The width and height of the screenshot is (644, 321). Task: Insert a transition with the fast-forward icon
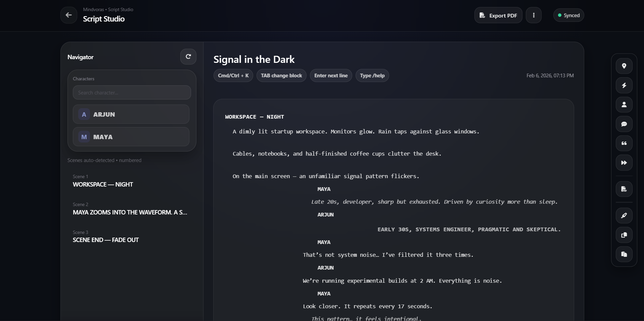pyautogui.click(x=624, y=163)
